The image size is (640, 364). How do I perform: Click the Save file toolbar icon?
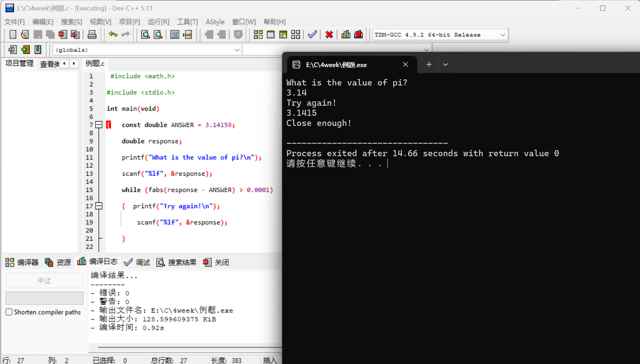38,35
